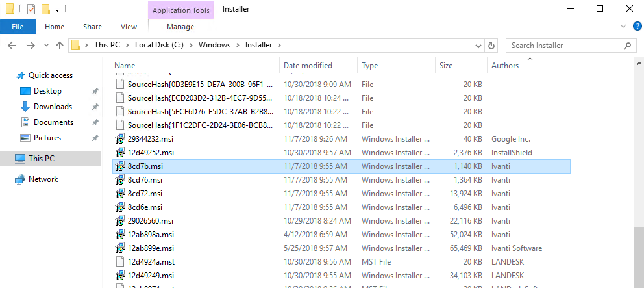The width and height of the screenshot is (644, 288).
Task: Click the Up directory arrow
Action: coord(60,46)
